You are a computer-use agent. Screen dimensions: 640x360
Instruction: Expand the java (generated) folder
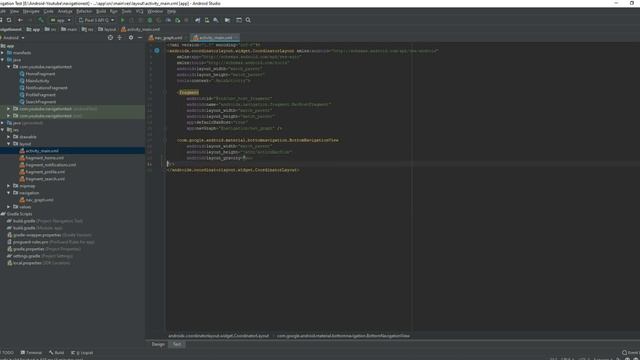coord(2,123)
